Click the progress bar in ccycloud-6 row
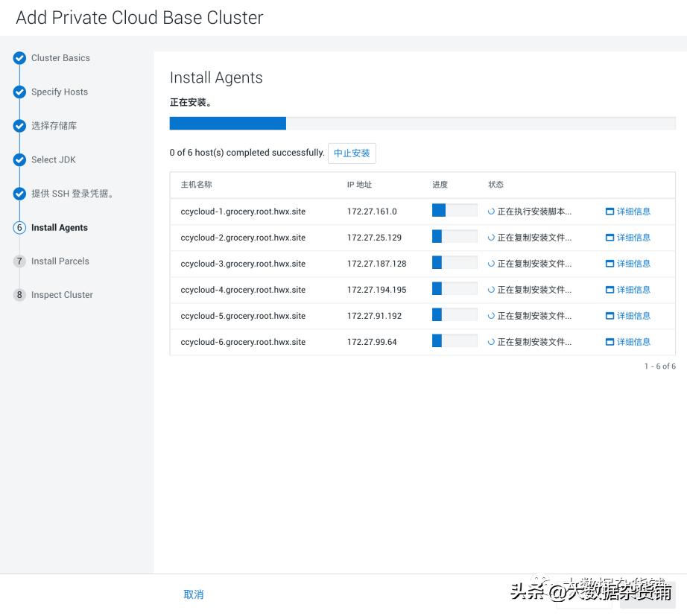The image size is (687, 616). [x=454, y=342]
